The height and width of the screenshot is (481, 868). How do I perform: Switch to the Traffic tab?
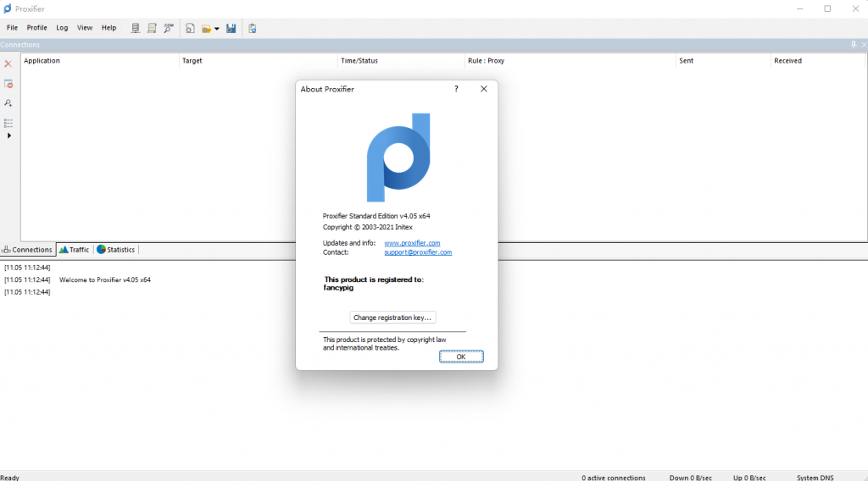tap(75, 250)
